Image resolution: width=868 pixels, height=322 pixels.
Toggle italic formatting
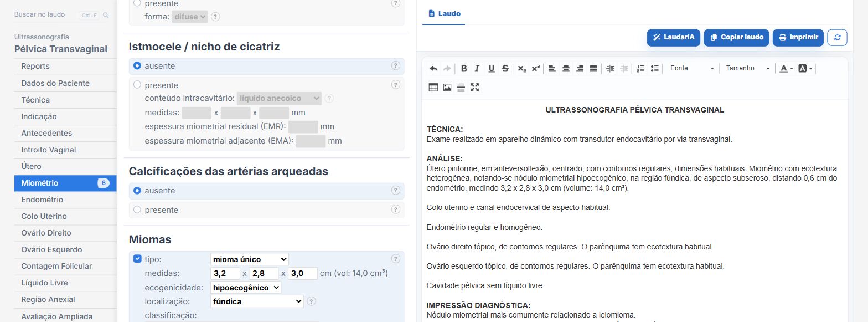[x=477, y=69]
